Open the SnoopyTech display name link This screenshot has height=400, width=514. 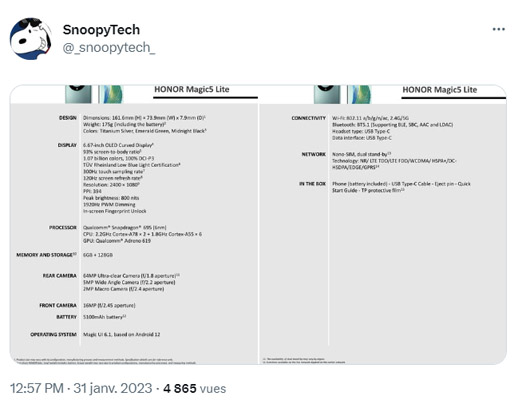click(x=101, y=30)
